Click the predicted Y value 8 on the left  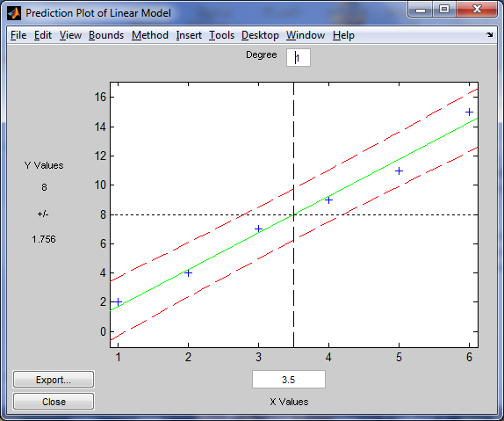coord(44,187)
